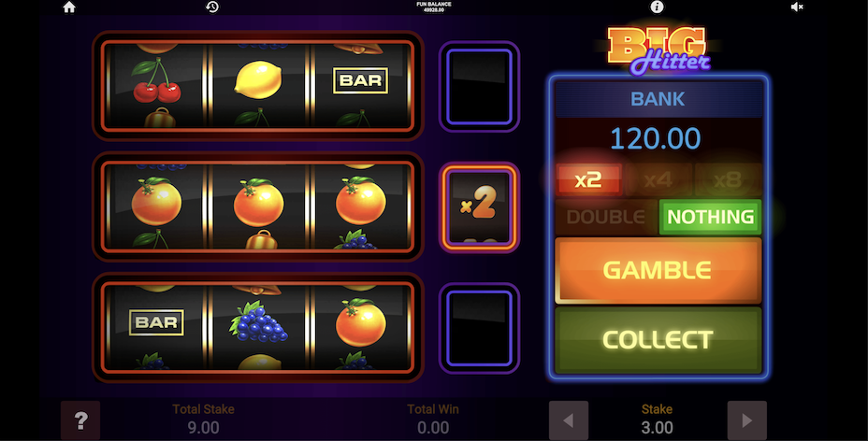Click the grapes symbol on bottom reel
This screenshot has width=868, height=441.
pos(258,321)
